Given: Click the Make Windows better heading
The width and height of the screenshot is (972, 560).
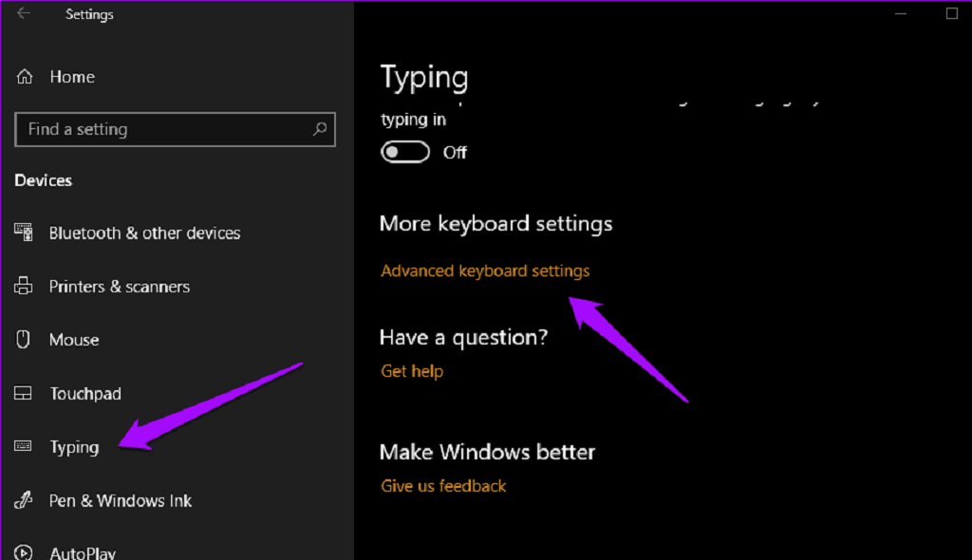Looking at the screenshot, I should pyautogui.click(x=487, y=452).
